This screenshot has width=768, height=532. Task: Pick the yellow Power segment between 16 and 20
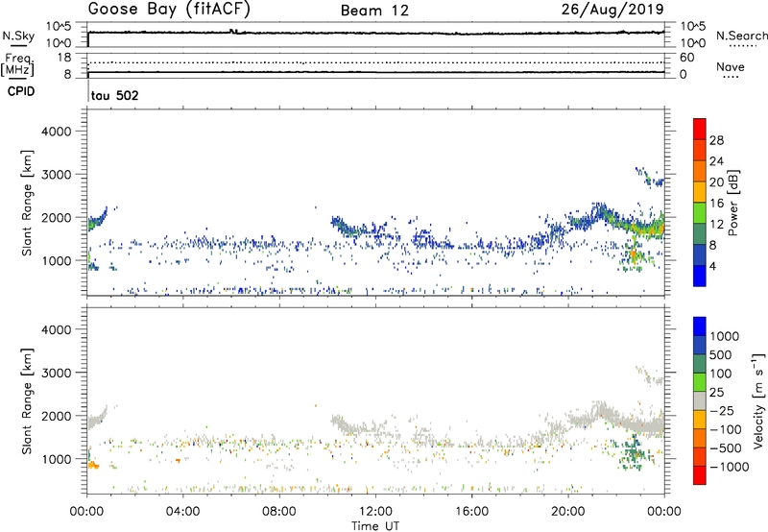click(x=700, y=192)
